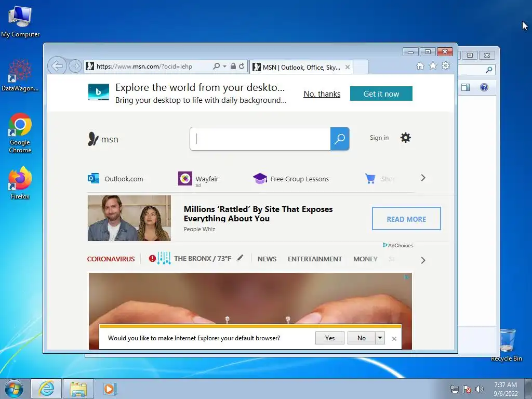Close the default browser notification bar
The image size is (532, 399).
394,339
